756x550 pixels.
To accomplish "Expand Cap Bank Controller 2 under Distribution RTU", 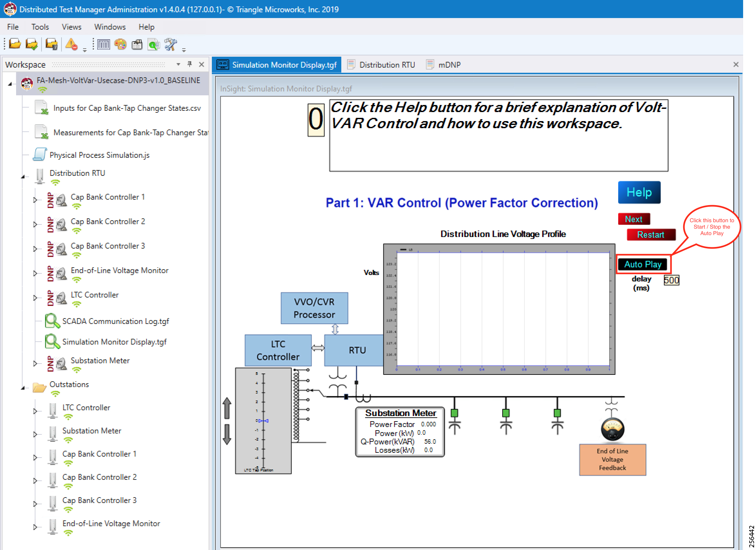I will pos(35,224).
